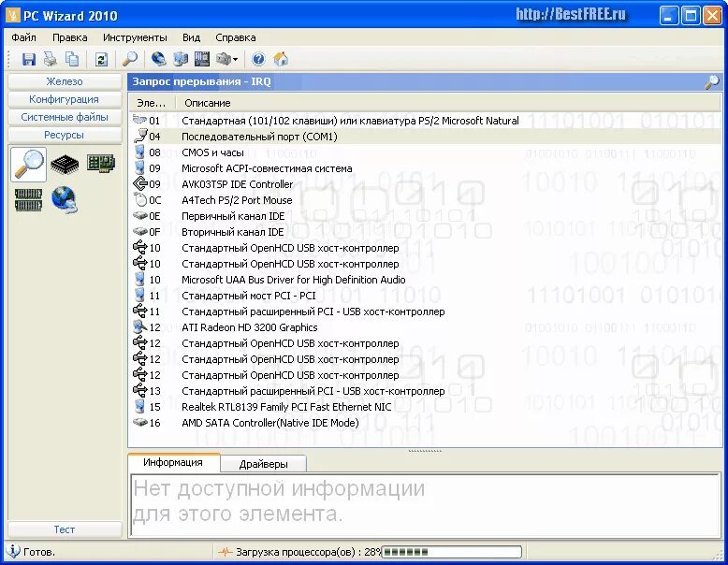Screen dimensions: 728x565
Task: Select the globe network sidebar icon
Action: pos(65,199)
